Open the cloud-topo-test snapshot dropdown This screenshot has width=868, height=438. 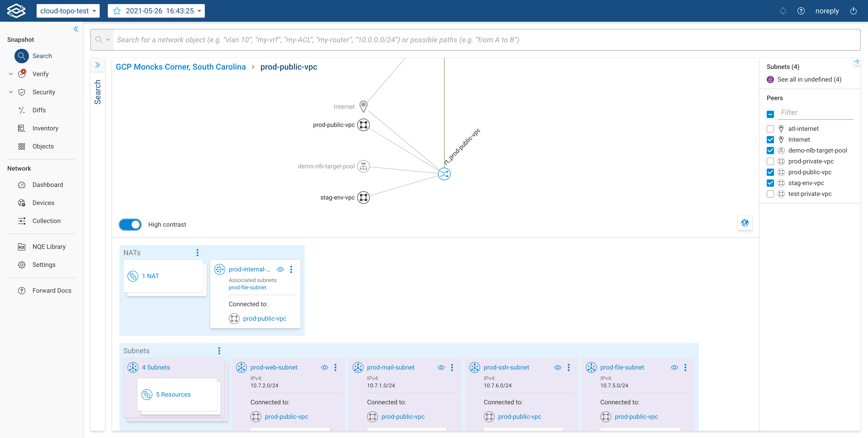(68, 10)
